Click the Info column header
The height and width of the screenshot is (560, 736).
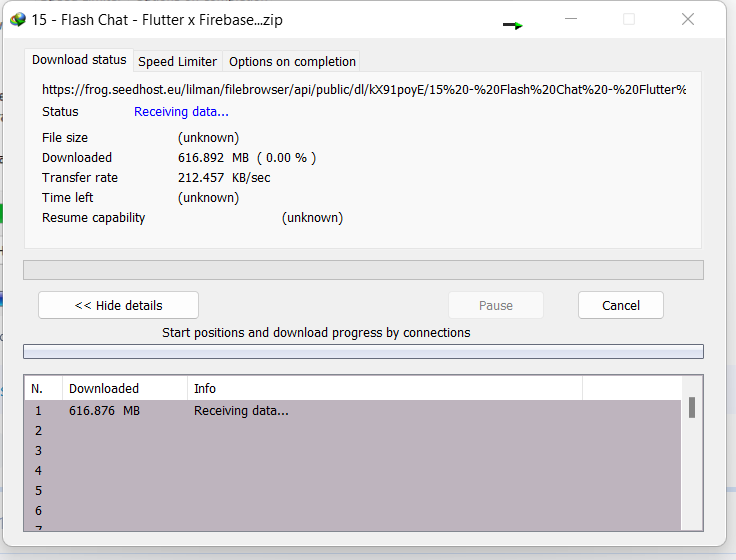pos(385,388)
